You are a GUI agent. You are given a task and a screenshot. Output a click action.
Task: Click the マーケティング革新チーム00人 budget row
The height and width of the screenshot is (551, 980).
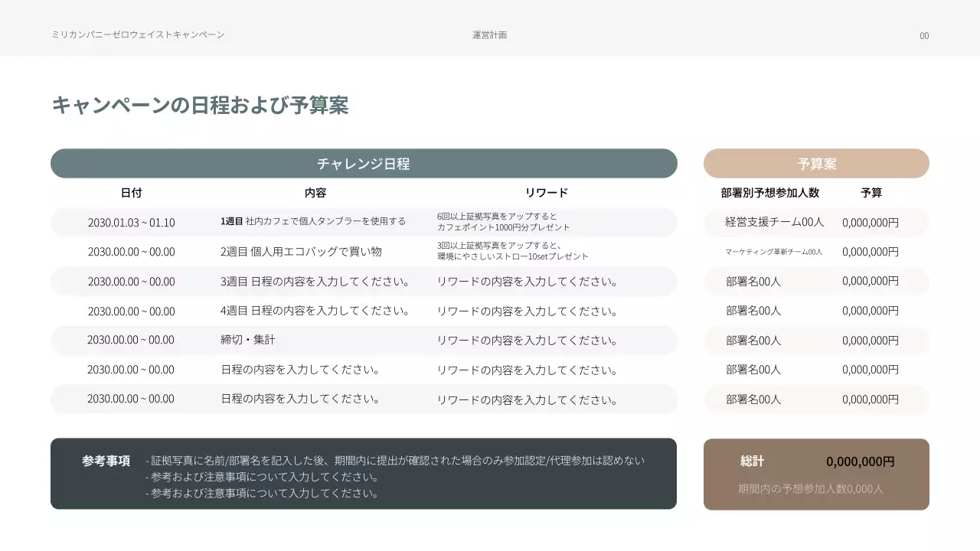[816, 252]
